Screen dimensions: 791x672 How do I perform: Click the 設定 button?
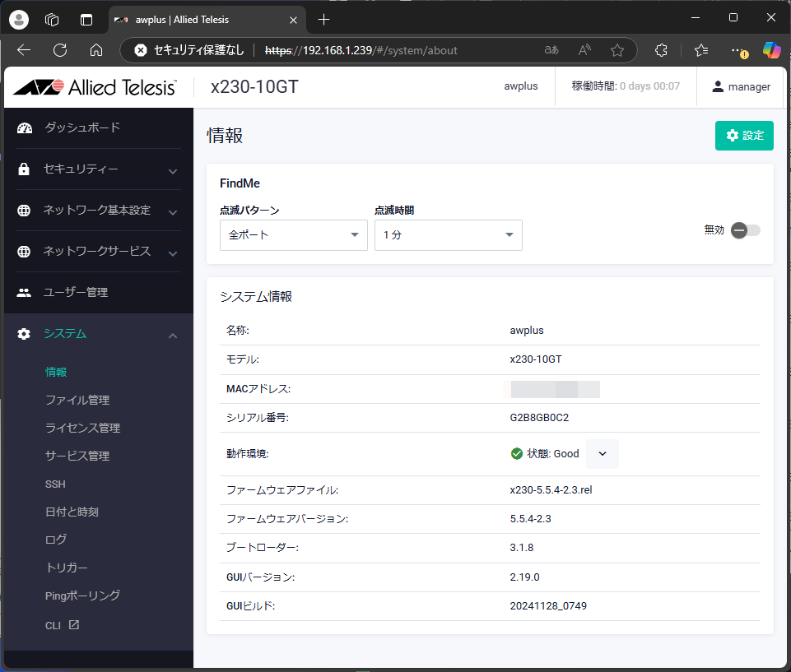tap(744, 136)
